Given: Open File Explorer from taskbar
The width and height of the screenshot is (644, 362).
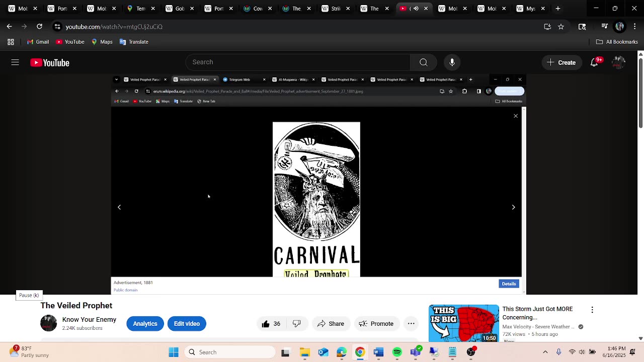Looking at the screenshot, I should point(304,352).
